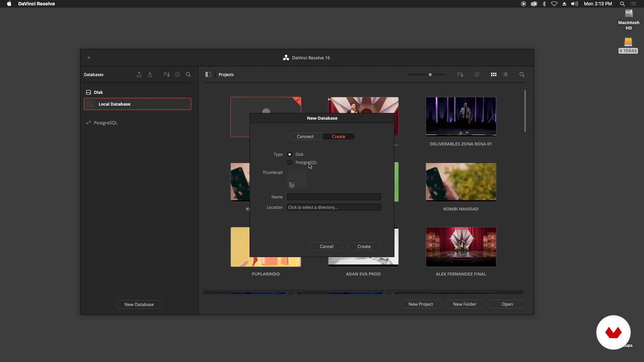Open the projects sort order icon
644x362 pixels.
[460, 74]
